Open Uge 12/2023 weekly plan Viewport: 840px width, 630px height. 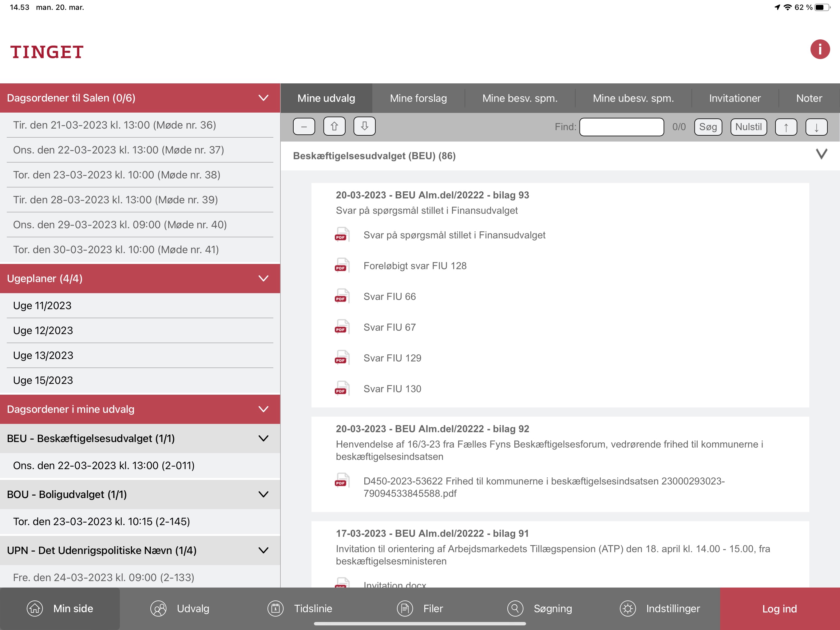click(x=43, y=331)
